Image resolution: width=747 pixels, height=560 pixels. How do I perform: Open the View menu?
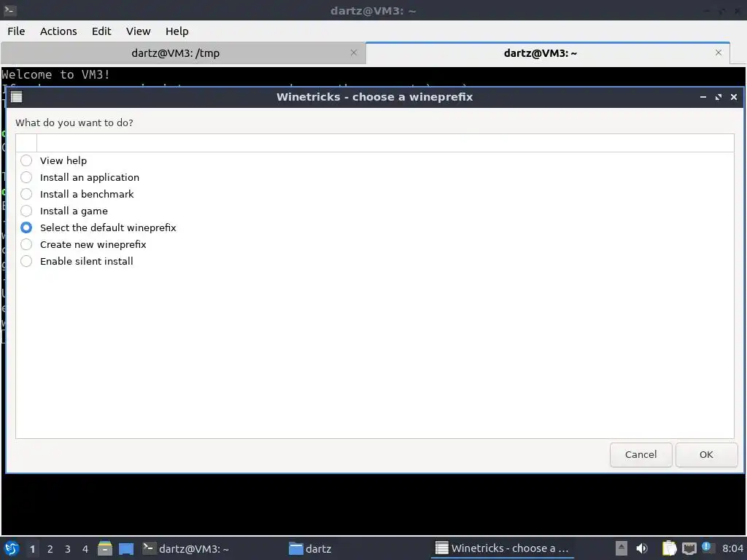(138, 31)
